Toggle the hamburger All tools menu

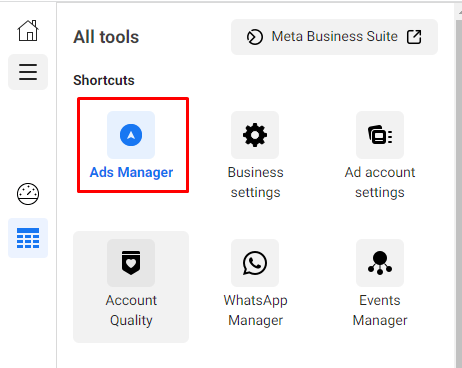(x=28, y=72)
